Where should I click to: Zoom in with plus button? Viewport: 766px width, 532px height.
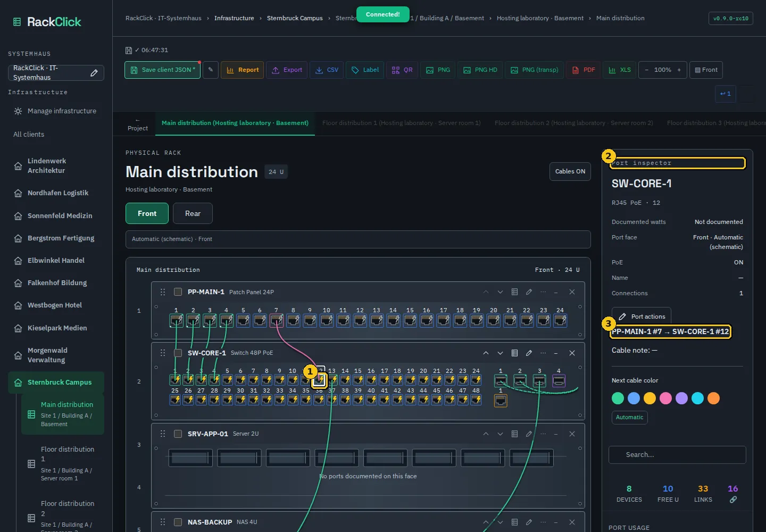point(679,70)
